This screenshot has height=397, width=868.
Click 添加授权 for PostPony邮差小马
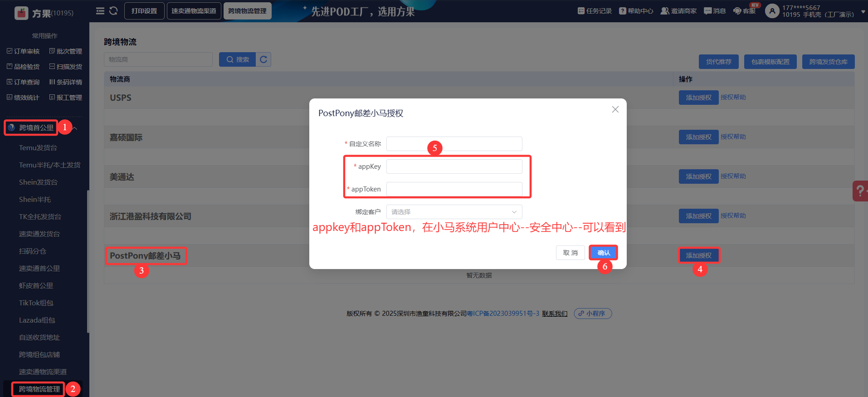click(x=699, y=255)
